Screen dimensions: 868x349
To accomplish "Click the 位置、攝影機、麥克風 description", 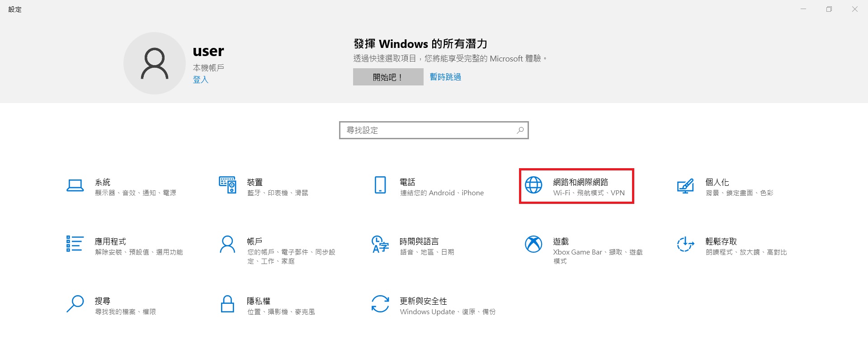I will click(281, 312).
